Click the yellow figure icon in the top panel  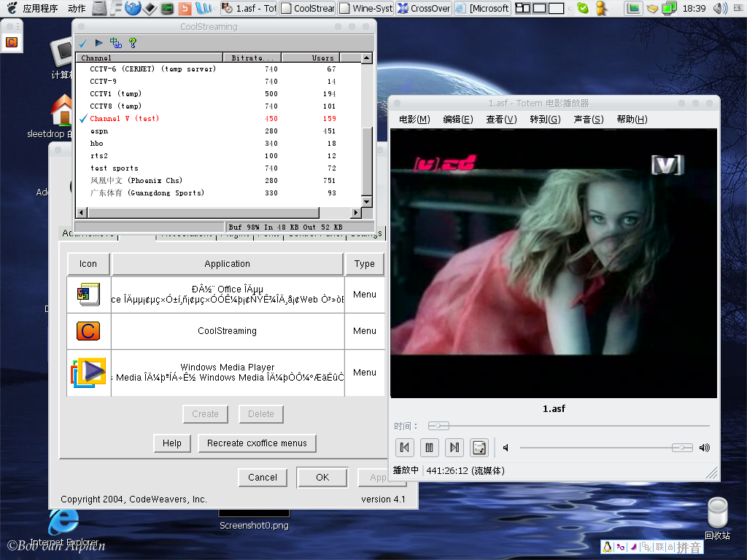tap(601, 8)
